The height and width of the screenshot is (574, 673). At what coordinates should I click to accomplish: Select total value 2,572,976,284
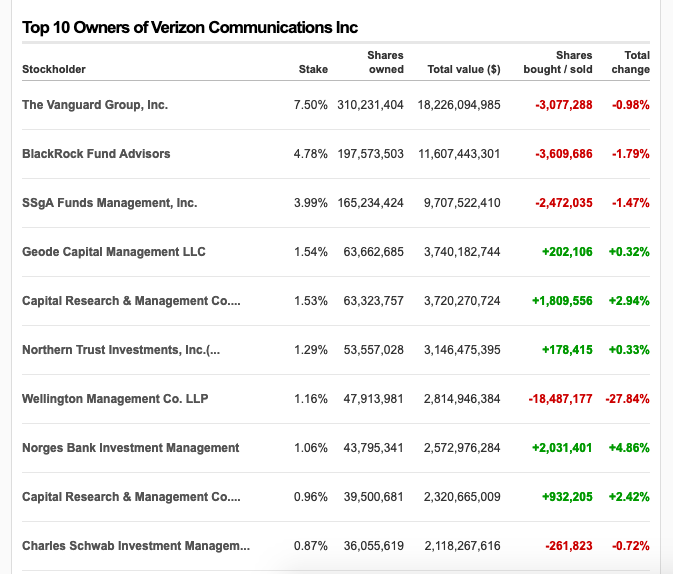click(x=462, y=448)
